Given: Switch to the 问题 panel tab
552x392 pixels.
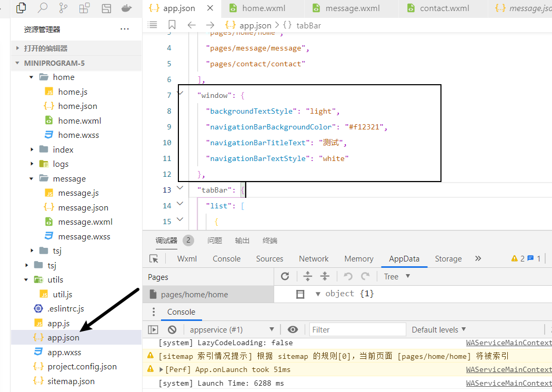Looking at the screenshot, I should (215, 240).
